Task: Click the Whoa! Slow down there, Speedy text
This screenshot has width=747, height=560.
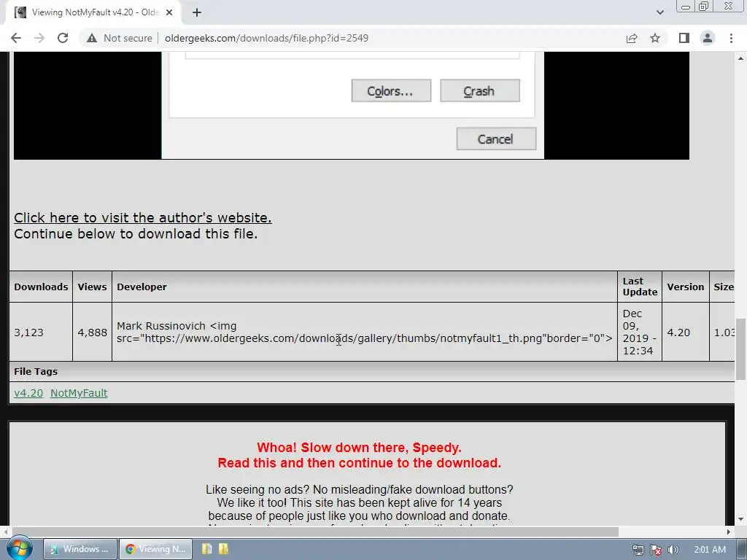Action: click(359, 448)
